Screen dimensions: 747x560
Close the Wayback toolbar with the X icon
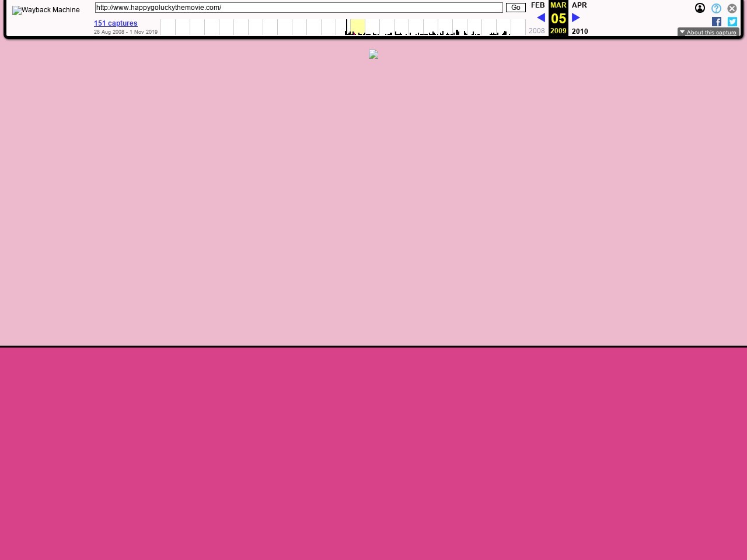732,8
